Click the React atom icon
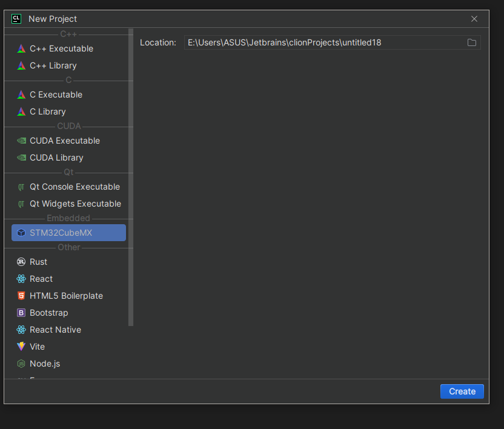Viewport: 504px width, 429px height. pyautogui.click(x=21, y=279)
